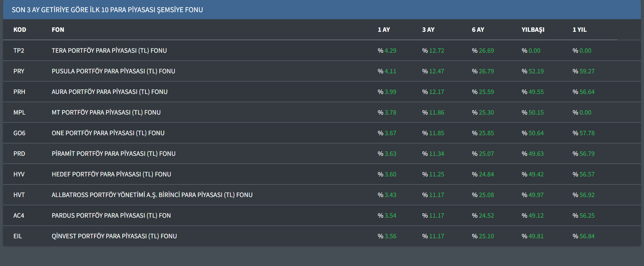Click the 3 AY column header
This screenshot has height=266, width=644.
coord(428,30)
